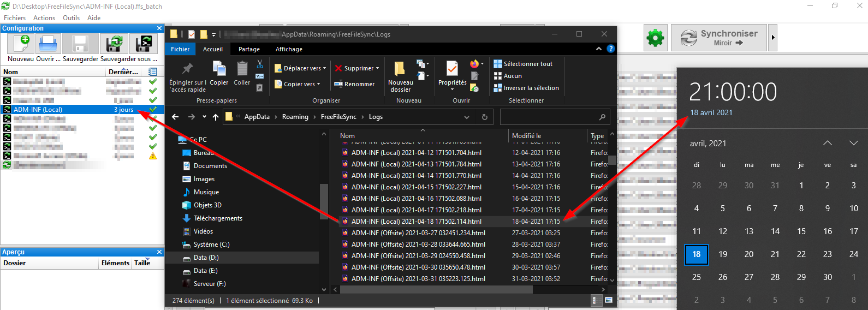Open the Fichier tab in Explorer

point(180,49)
